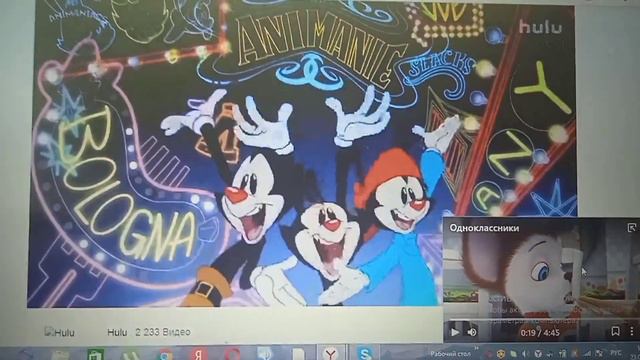This screenshot has width=640, height=360.
Task: Launch Google Chrome from the taskbar
Action: 165,354
